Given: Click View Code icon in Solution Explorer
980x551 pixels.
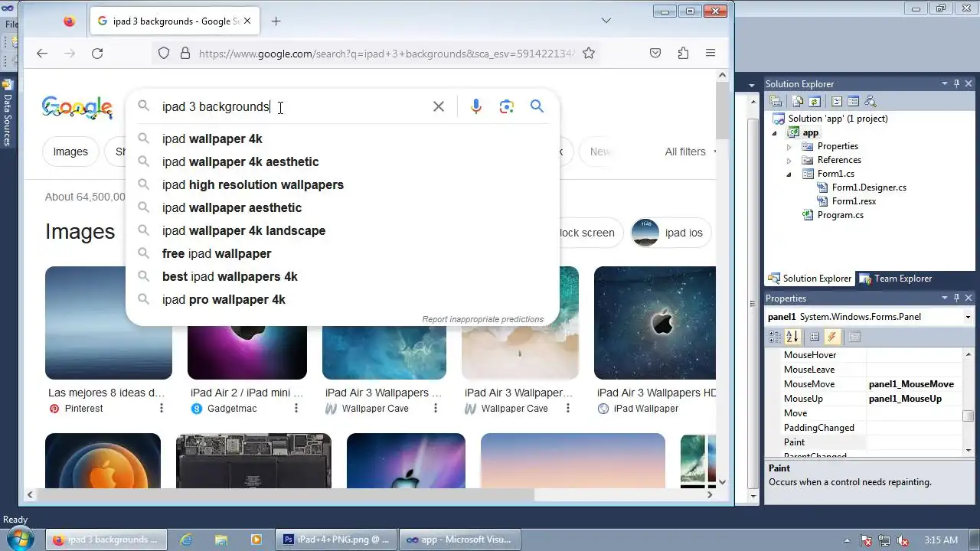Looking at the screenshot, I should click(x=837, y=101).
